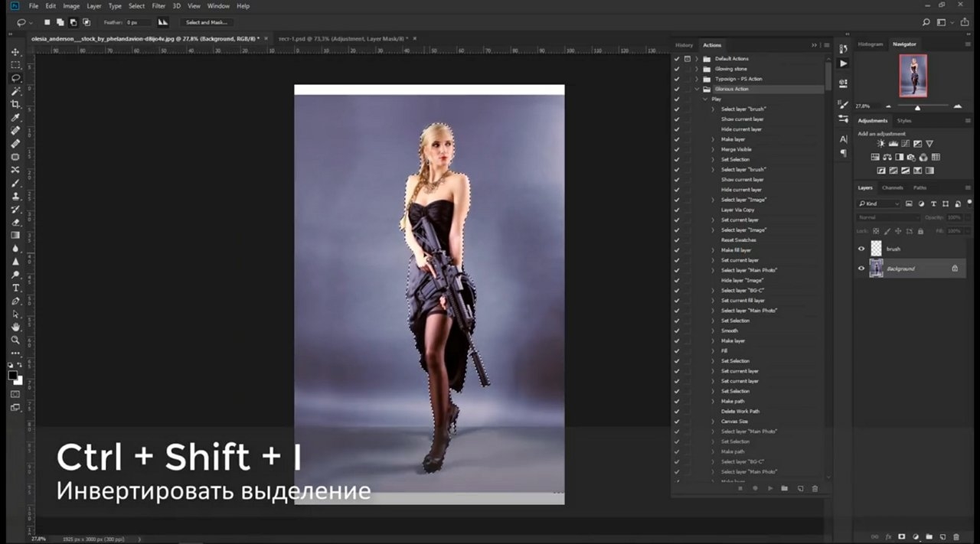Image resolution: width=980 pixels, height=544 pixels.
Task: Select the Crop tool
Action: click(x=15, y=104)
